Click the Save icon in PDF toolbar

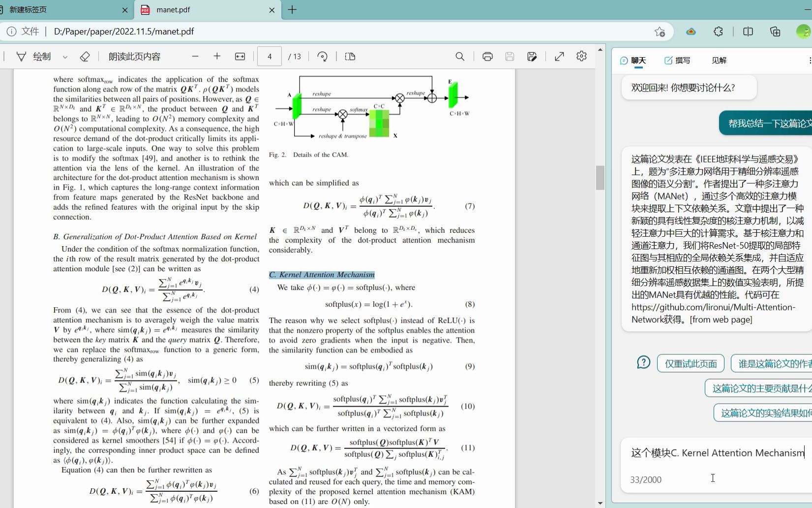[510, 57]
